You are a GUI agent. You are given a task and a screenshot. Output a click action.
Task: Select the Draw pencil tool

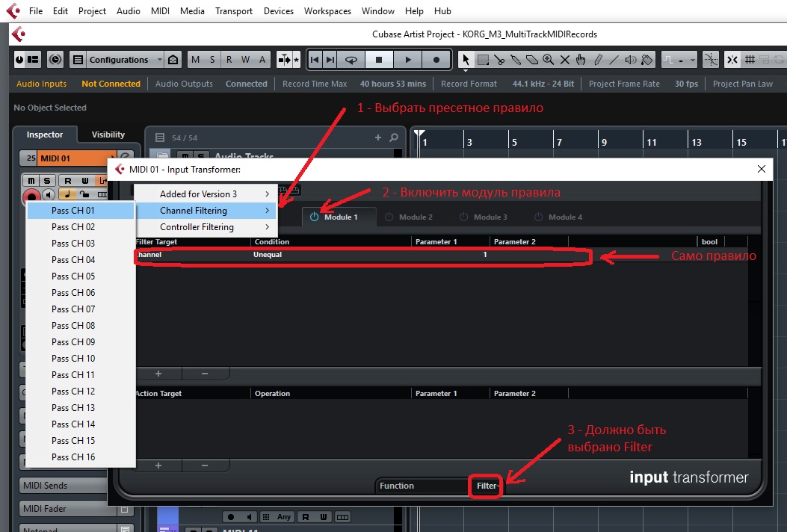pos(597,60)
